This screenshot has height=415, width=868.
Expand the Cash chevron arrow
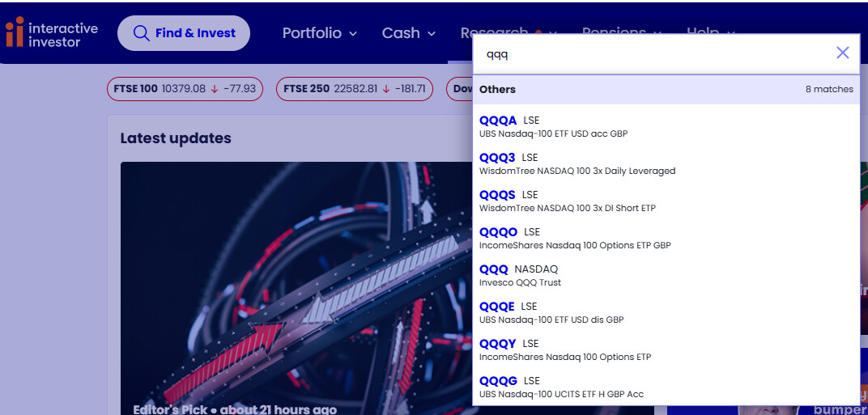pos(432,34)
